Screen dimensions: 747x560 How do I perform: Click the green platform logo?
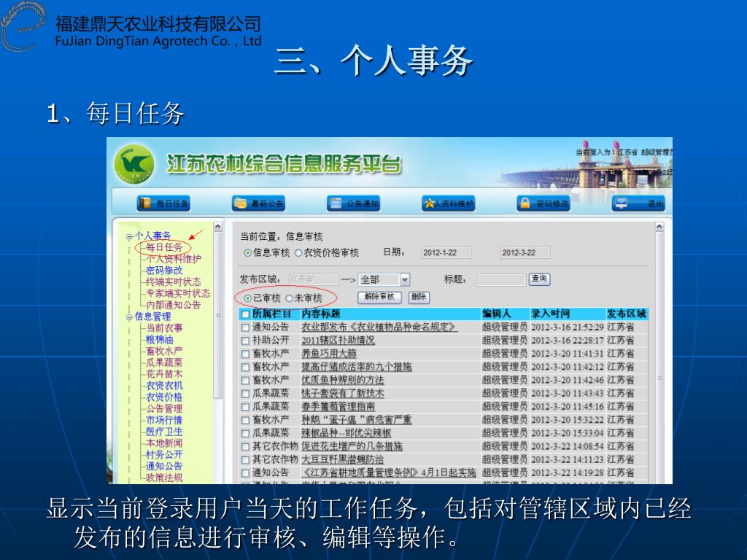[x=134, y=164]
